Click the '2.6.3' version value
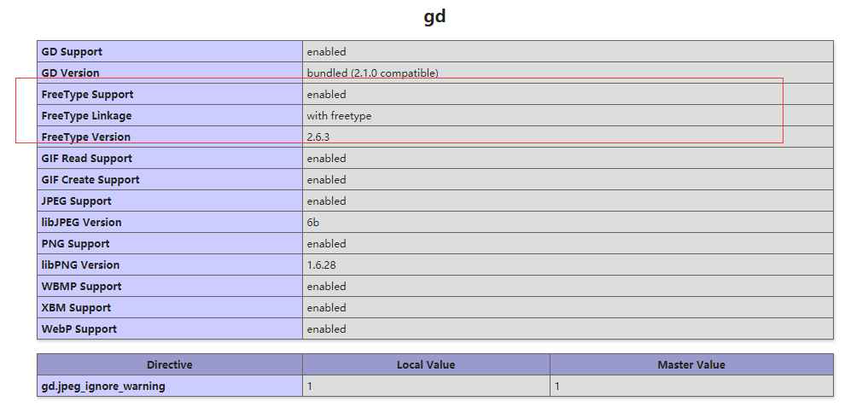Viewport: 868px width, 407px height. pos(317,137)
